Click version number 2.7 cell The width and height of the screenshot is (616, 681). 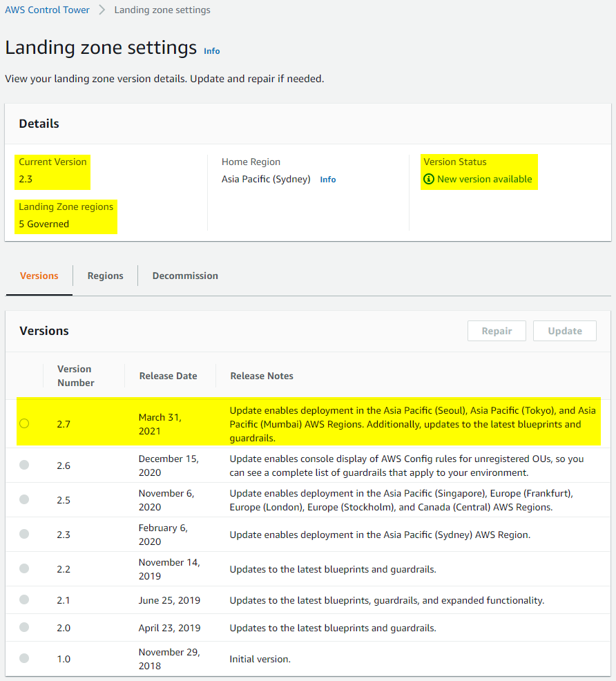pyautogui.click(x=64, y=424)
